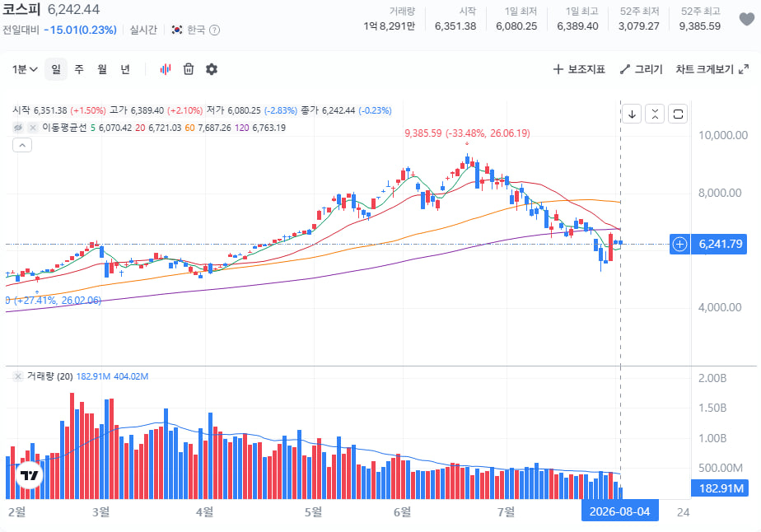Image resolution: width=761 pixels, height=532 pixels.
Task: Toggle moving average visibility eye icon
Action: pos(18,128)
